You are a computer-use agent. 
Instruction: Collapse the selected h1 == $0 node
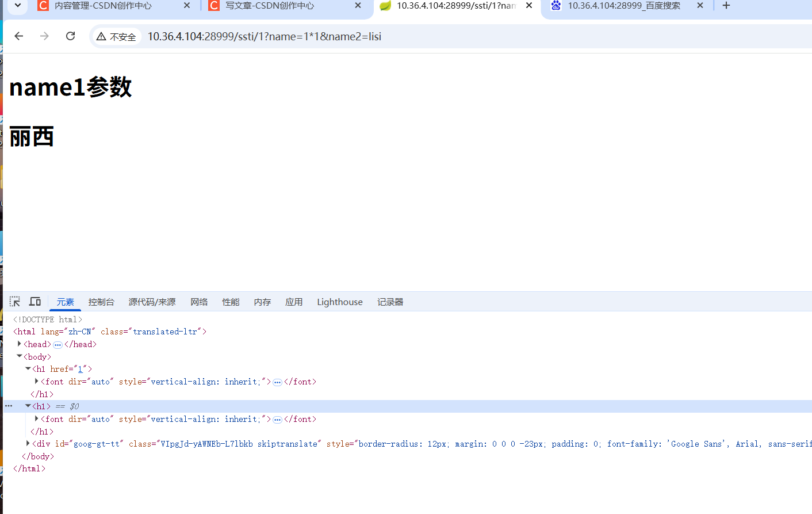click(x=28, y=406)
